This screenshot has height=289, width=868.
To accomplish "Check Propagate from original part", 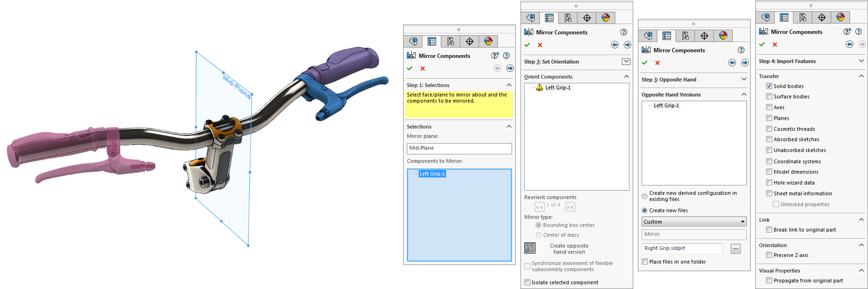I will tap(769, 281).
